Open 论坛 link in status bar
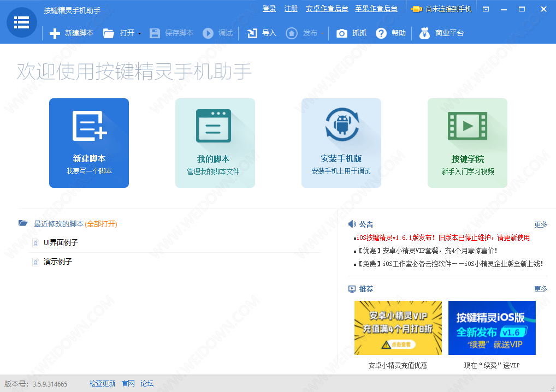Image resolution: width=556 pixels, height=392 pixels. [147, 383]
